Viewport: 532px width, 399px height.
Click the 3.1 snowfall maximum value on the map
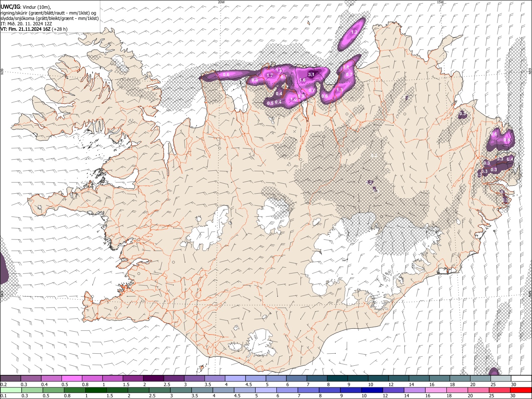click(311, 74)
